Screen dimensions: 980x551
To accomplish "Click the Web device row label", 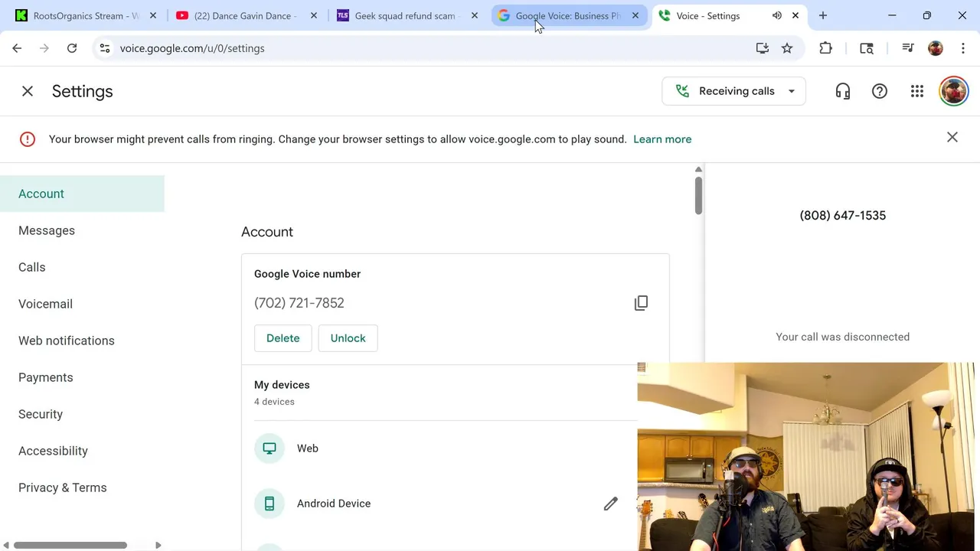I will 308,448.
